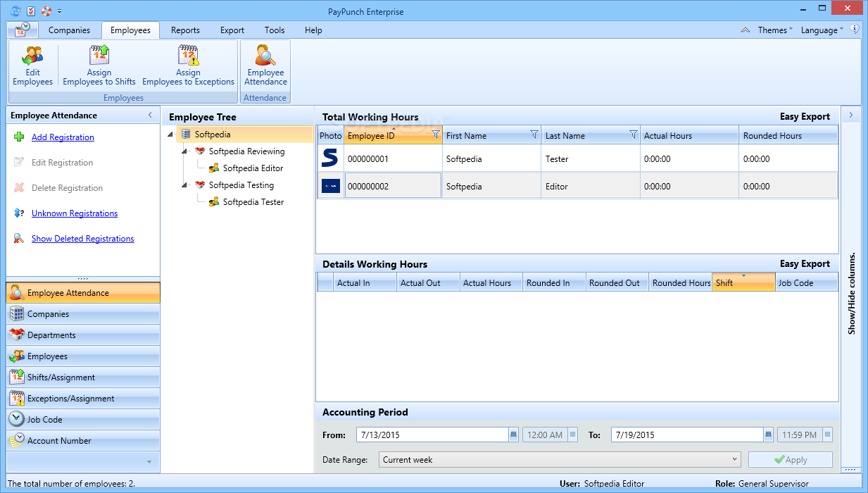Click the photo thumbnail of employee 000000002
The width and height of the screenshot is (868, 493).
[x=330, y=187]
